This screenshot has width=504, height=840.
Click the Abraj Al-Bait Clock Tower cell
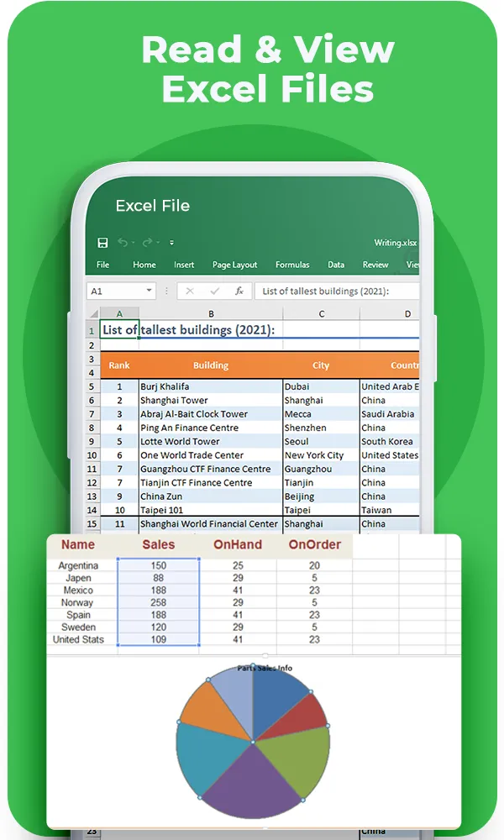click(211, 414)
